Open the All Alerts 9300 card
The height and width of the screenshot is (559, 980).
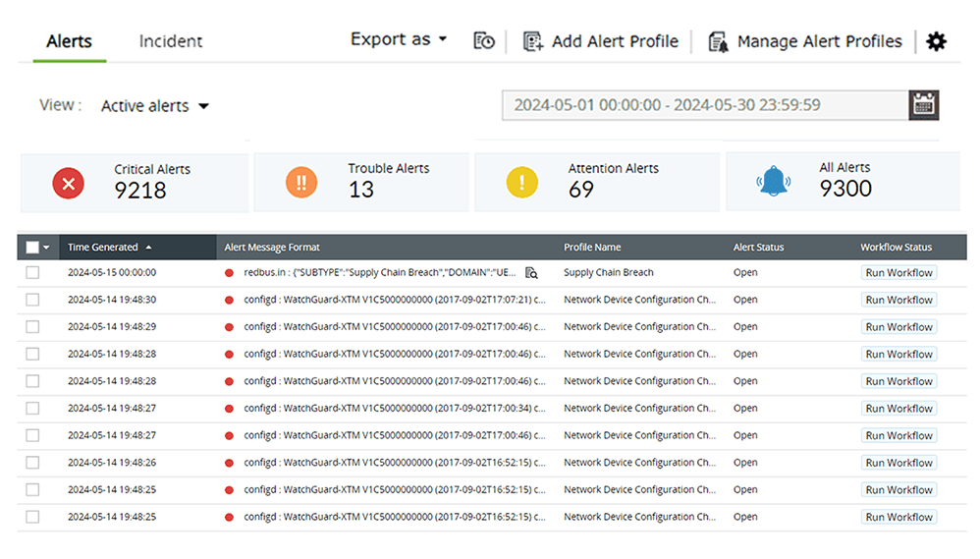click(x=844, y=182)
